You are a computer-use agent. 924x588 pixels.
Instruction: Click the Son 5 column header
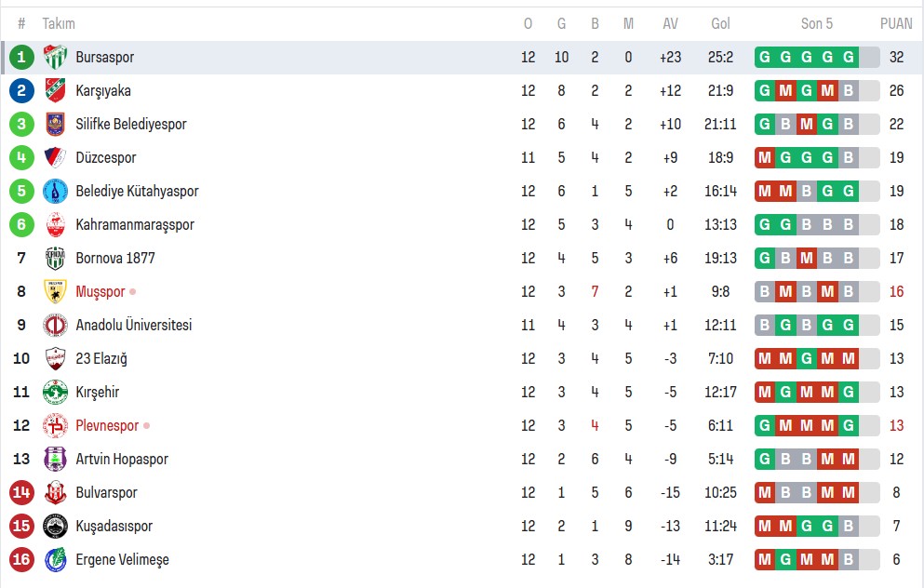816,23
